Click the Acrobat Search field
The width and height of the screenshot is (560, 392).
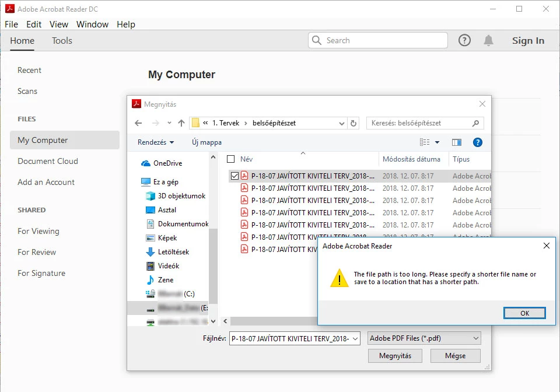coord(378,40)
